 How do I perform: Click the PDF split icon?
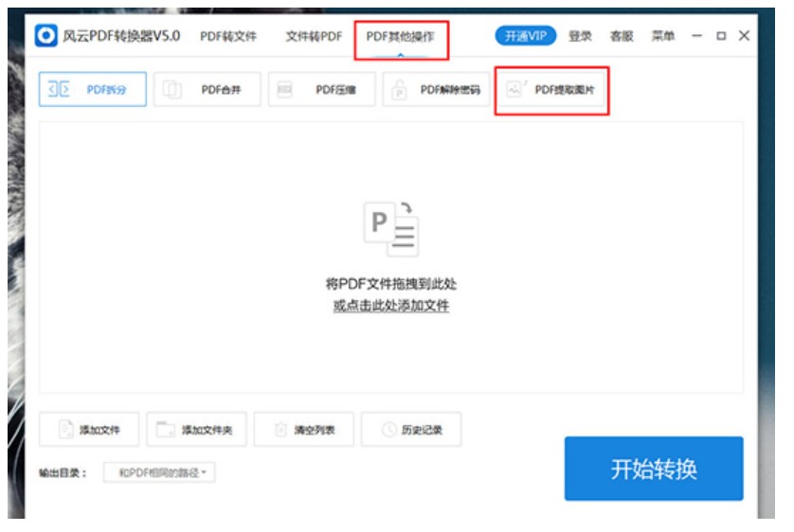tap(59, 89)
